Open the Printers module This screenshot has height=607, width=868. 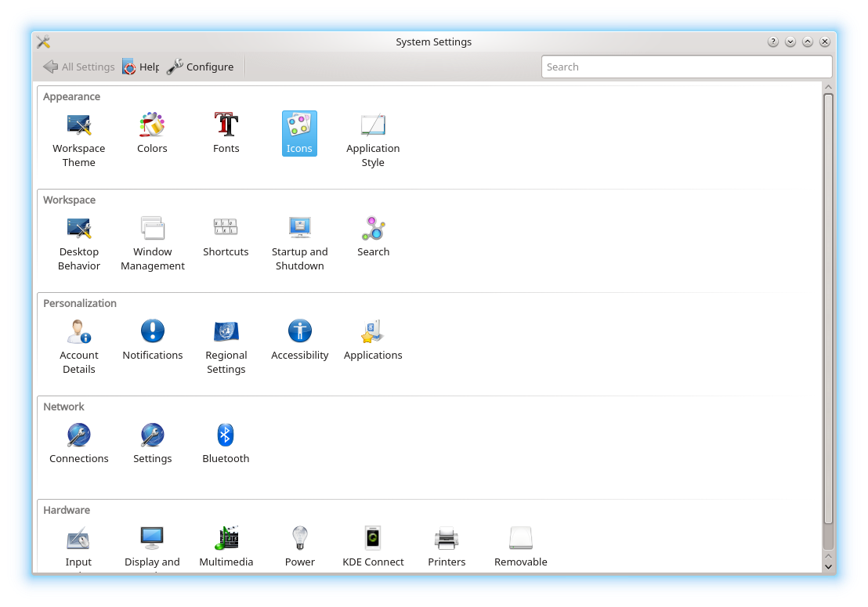click(x=447, y=544)
